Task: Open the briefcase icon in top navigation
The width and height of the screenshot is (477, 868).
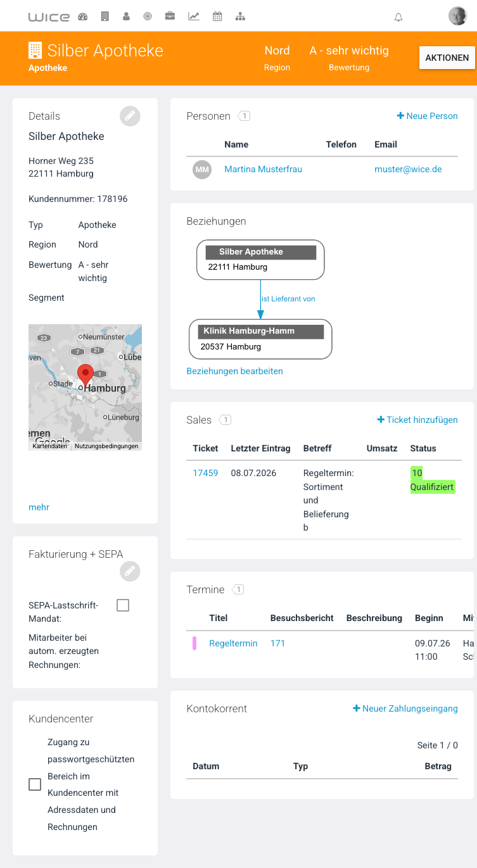Action: pos(170,17)
